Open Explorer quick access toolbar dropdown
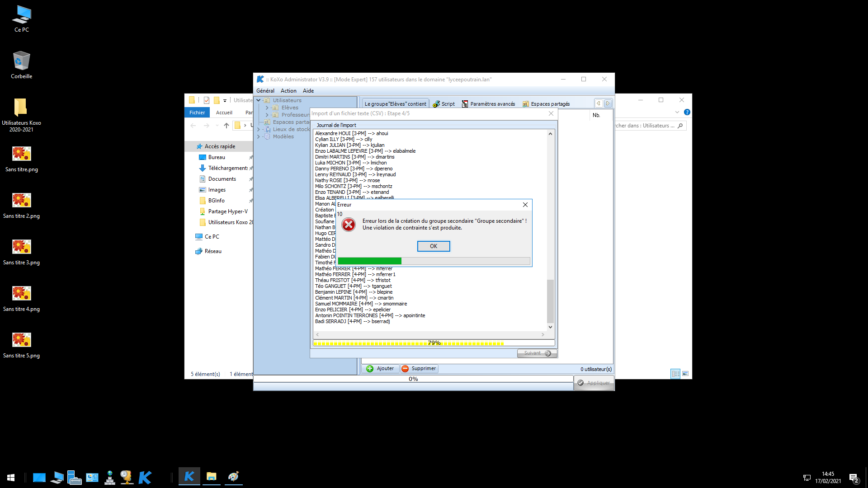This screenshot has width=868, height=488. pyautogui.click(x=225, y=100)
